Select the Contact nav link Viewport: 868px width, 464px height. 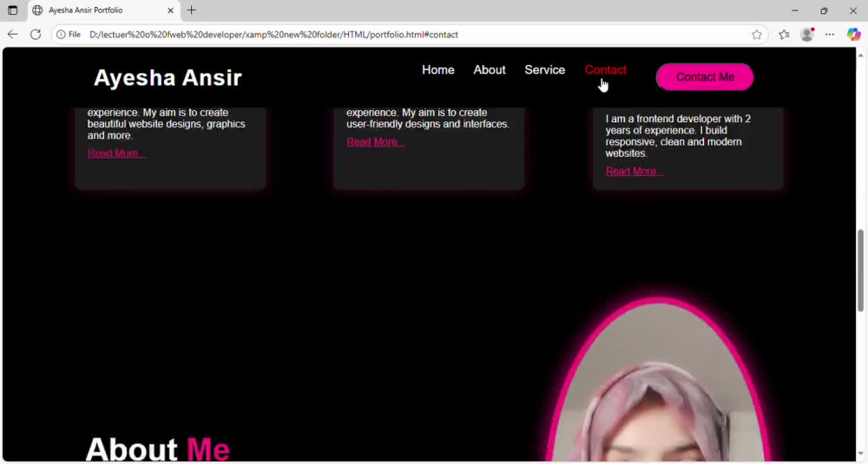coord(606,70)
